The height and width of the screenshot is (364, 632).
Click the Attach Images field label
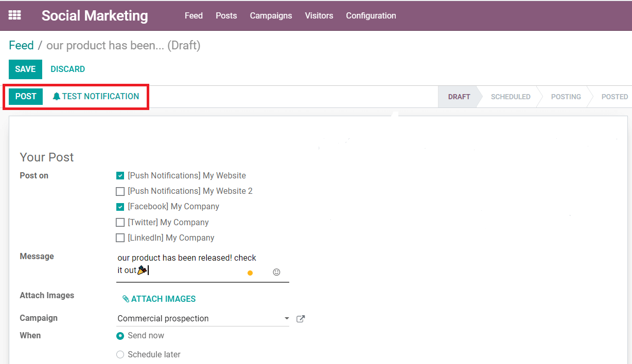pos(47,296)
